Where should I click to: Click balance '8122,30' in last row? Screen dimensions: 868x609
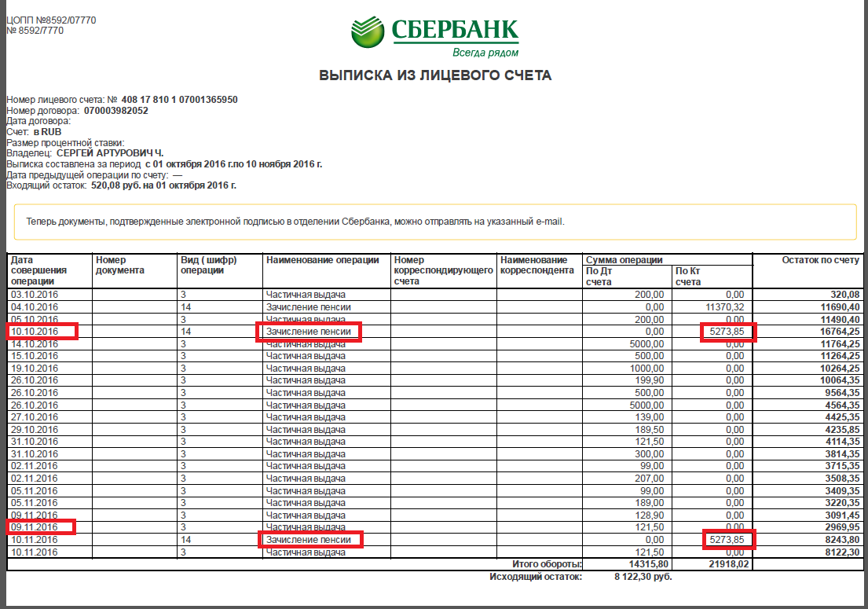(x=842, y=552)
